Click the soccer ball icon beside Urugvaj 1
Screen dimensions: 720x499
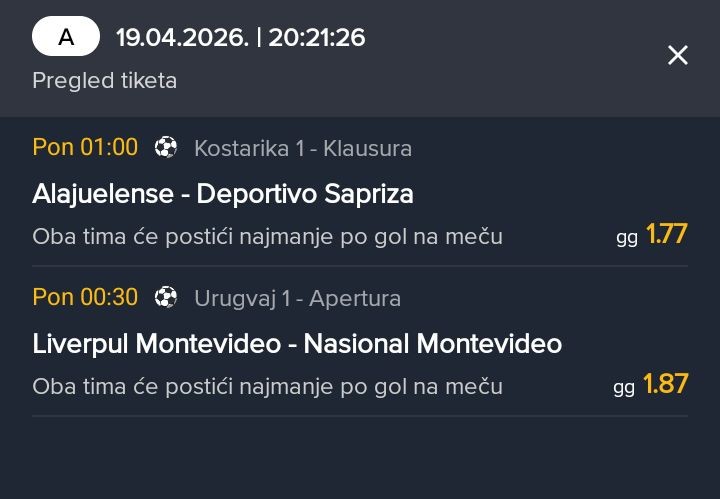[166, 297]
